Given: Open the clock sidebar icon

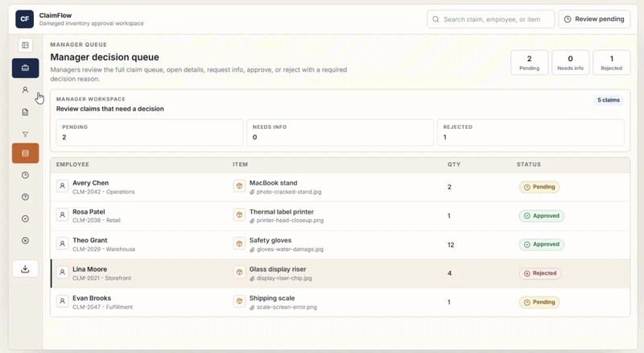Looking at the screenshot, I should [26, 175].
